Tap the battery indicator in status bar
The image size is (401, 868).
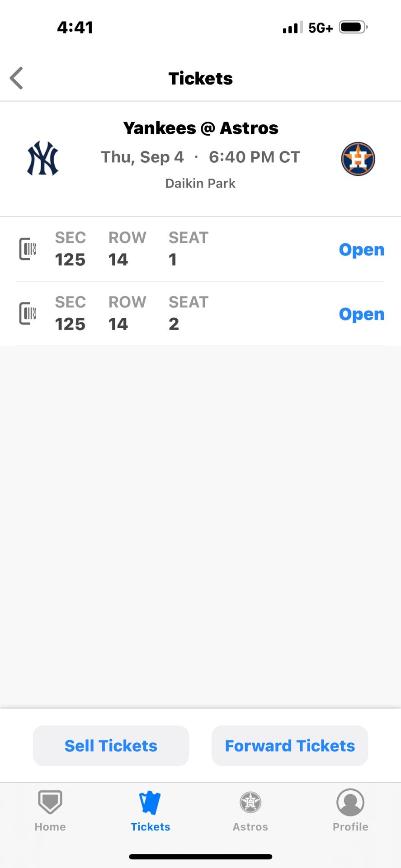coord(353,28)
